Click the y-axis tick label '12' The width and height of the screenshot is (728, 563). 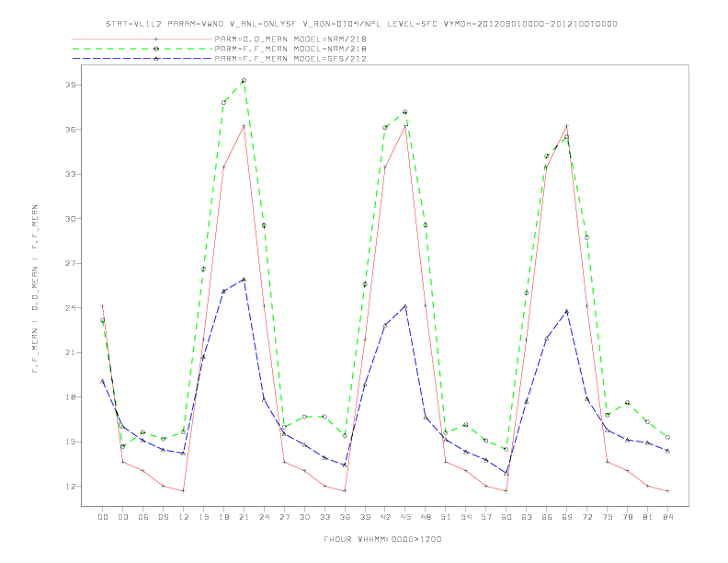pyautogui.click(x=71, y=487)
